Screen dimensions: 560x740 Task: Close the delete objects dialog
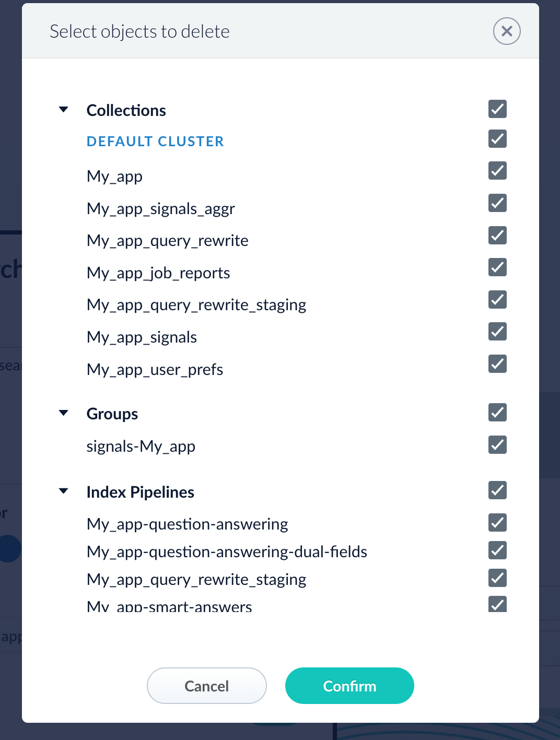click(x=507, y=31)
